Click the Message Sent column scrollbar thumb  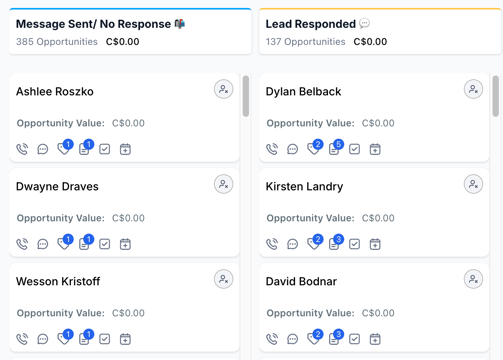pyautogui.click(x=246, y=96)
